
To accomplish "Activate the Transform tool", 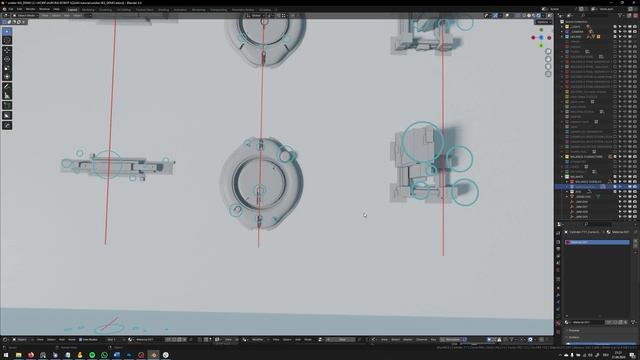I will [7, 77].
